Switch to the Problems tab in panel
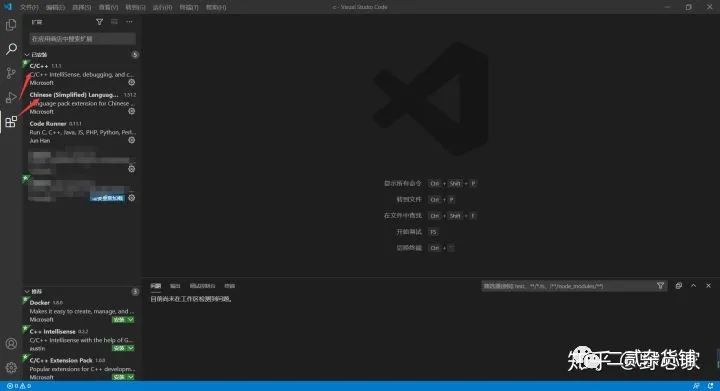Screen dimensions: 720x391 pos(156,286)
